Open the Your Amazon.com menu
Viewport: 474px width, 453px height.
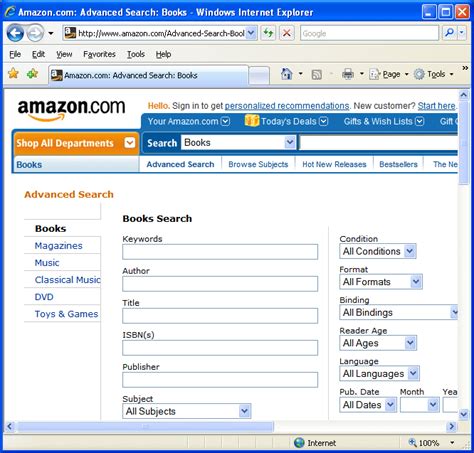click(189, 121)
